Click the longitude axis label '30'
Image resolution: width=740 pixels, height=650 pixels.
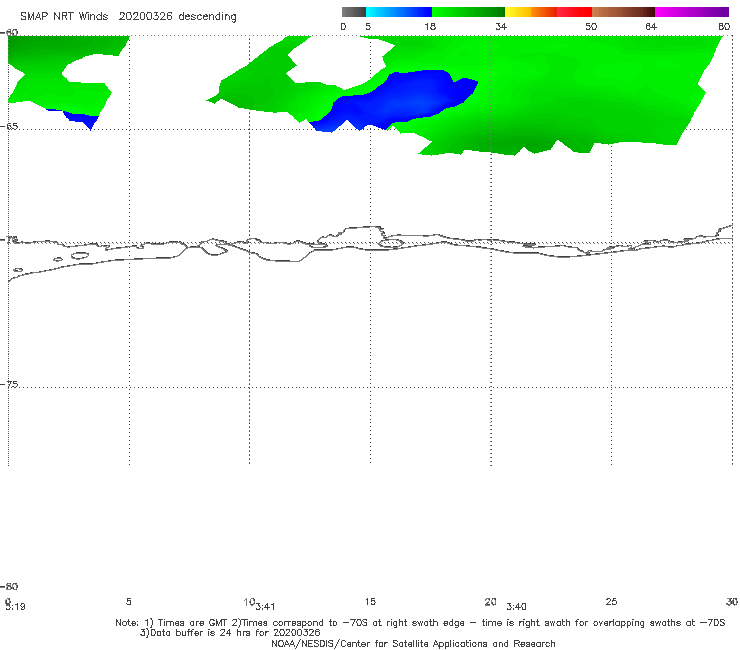732,601
